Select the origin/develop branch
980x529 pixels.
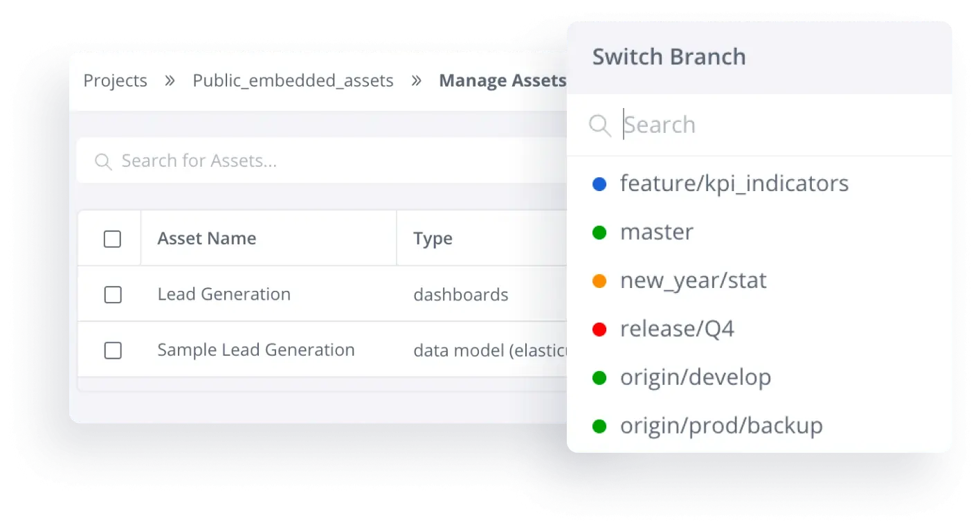pos(696,377)
